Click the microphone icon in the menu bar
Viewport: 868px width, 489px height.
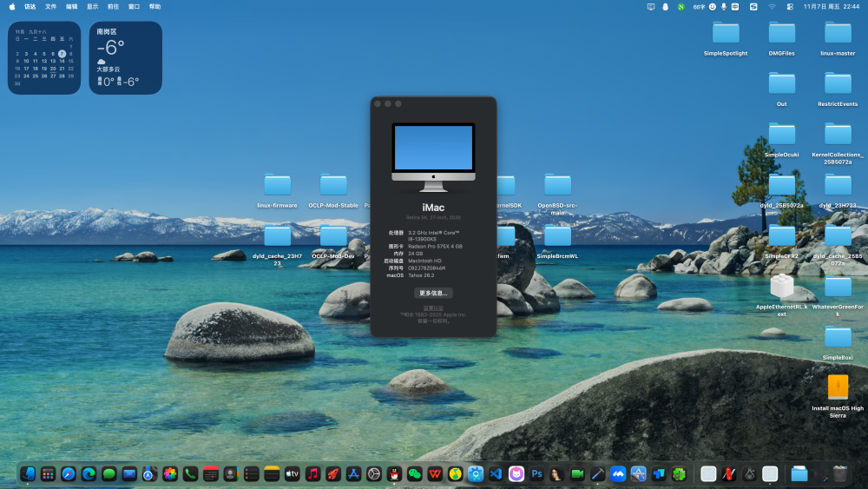[724, 7]
